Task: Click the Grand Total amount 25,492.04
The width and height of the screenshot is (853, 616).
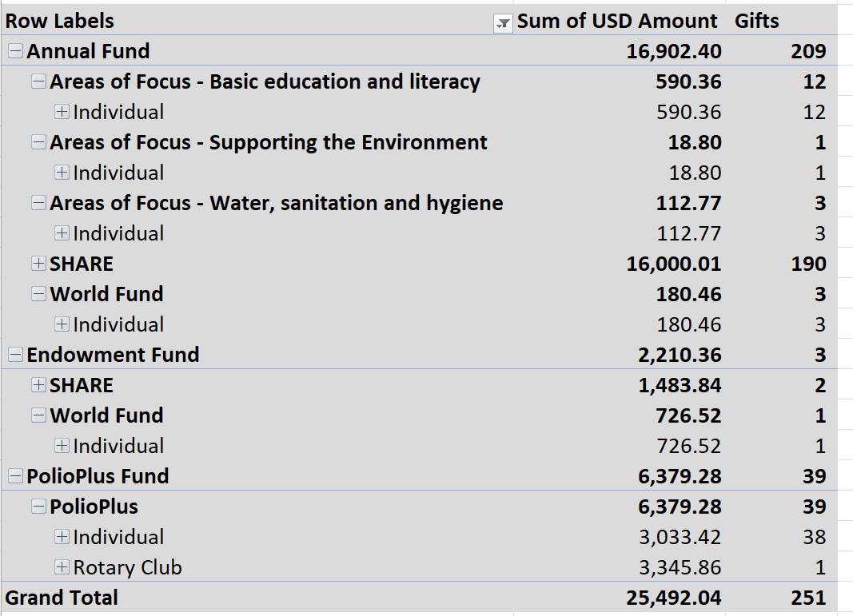Action: coord(673,598)
